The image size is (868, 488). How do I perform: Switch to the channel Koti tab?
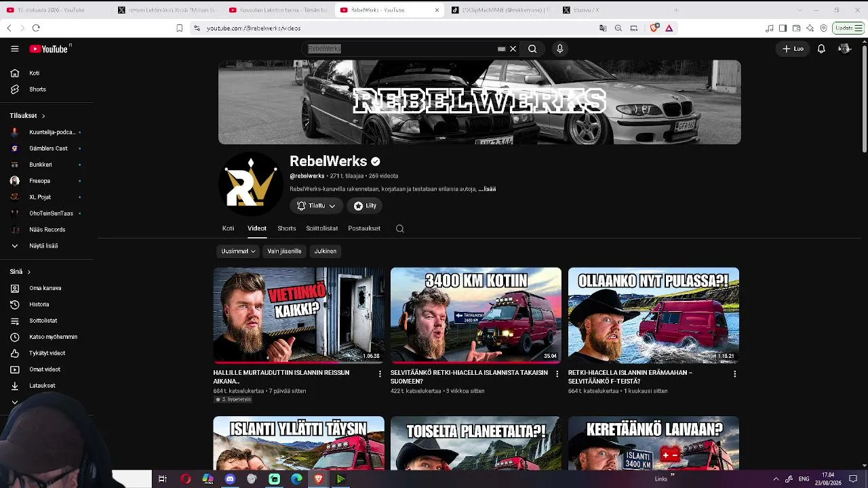[228, 228]
